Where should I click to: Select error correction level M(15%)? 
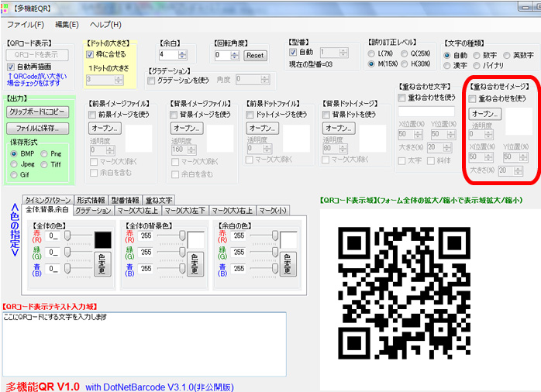click(371, 64)
